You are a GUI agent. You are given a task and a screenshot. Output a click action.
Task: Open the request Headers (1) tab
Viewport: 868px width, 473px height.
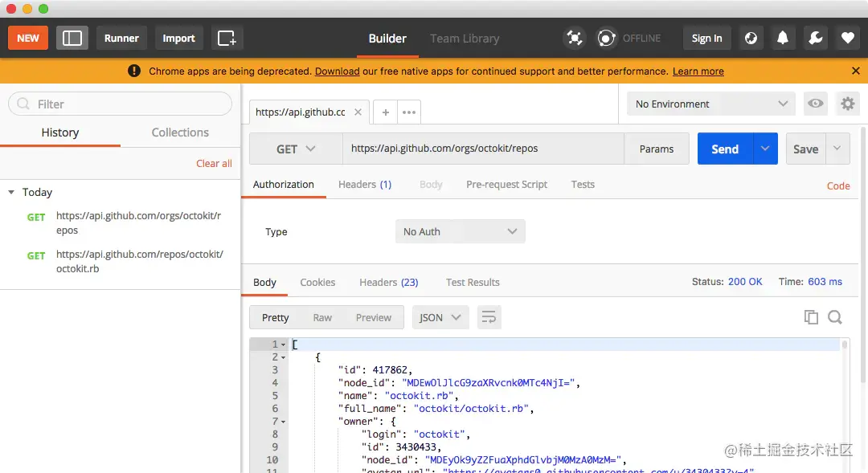[365, 184]
